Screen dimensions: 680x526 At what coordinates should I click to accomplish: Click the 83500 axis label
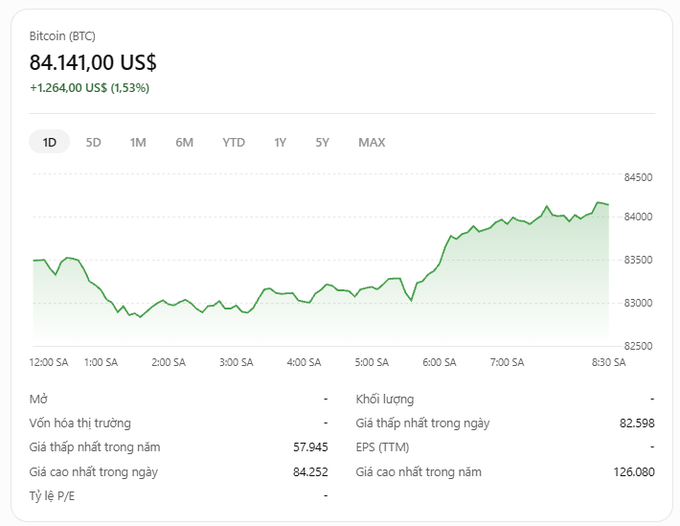(638, 260)
